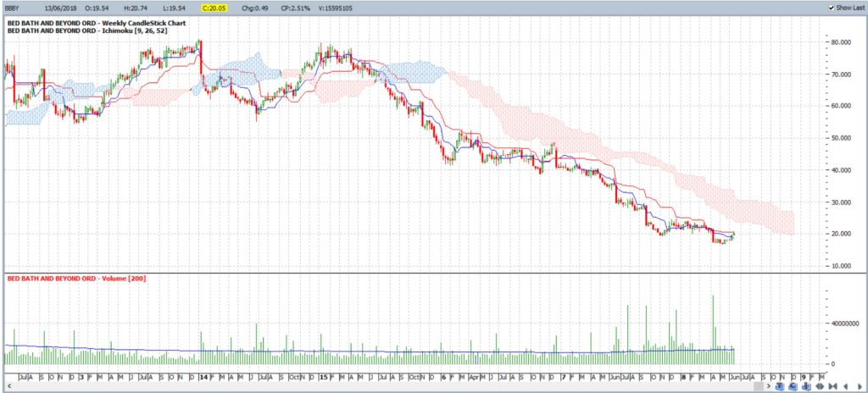
Task: Click the year 8 time axis marker
Action: (684, 377)
